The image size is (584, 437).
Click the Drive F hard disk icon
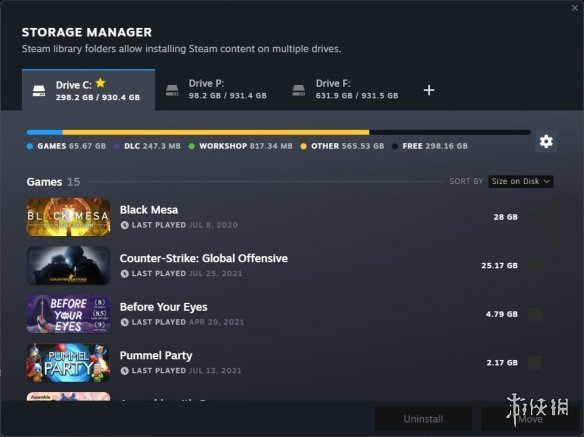[299, 90]
